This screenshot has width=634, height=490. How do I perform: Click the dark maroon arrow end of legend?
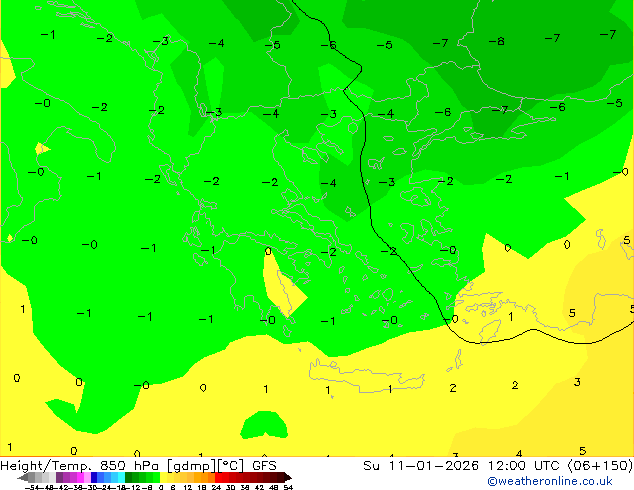[x=287, y=477]
